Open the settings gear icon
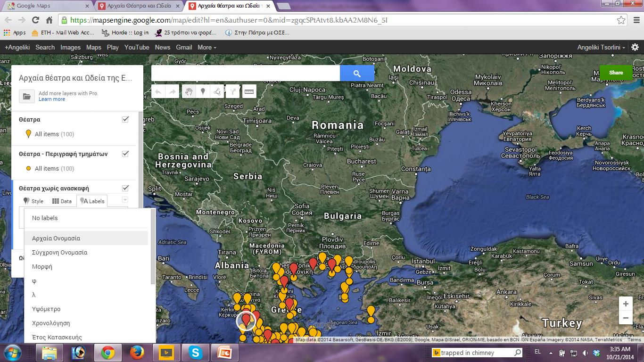Screen dimensions: 644x362 635,47
